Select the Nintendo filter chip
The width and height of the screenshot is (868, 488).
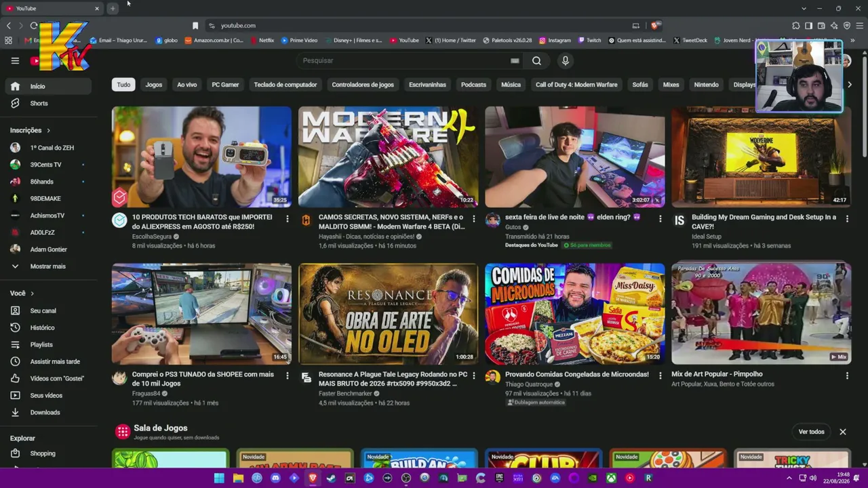coord(706,85)
